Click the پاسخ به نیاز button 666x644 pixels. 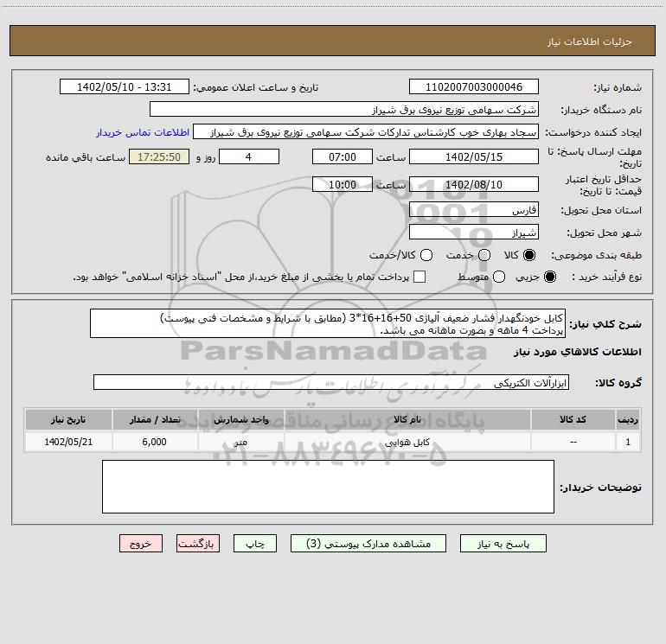pyautogui.click(x=503, y=544)
